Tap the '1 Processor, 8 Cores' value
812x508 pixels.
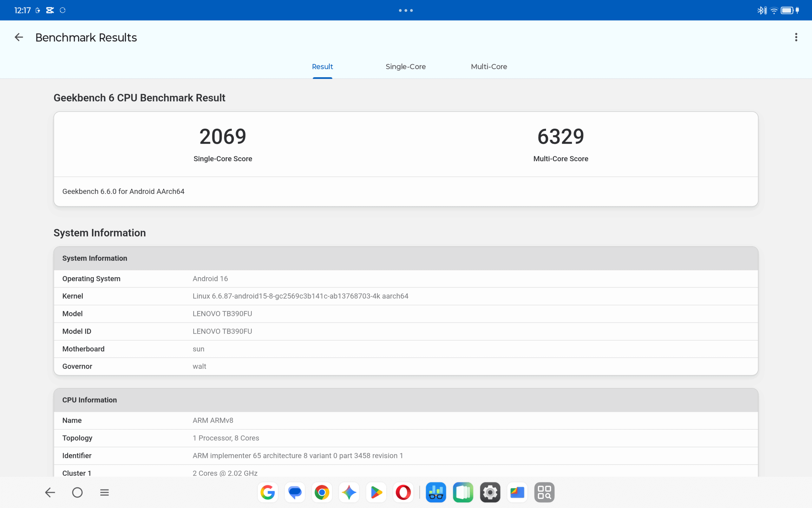(x=226, y=438)
